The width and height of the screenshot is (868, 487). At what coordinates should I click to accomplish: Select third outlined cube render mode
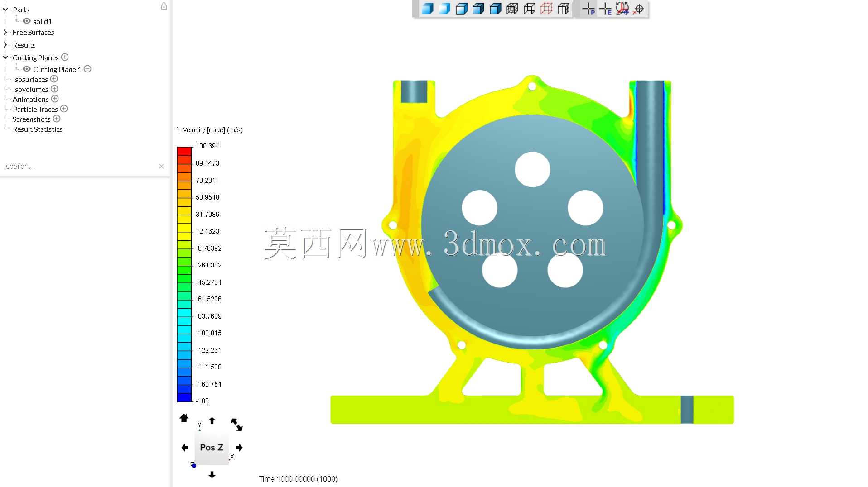click(461, 9)
